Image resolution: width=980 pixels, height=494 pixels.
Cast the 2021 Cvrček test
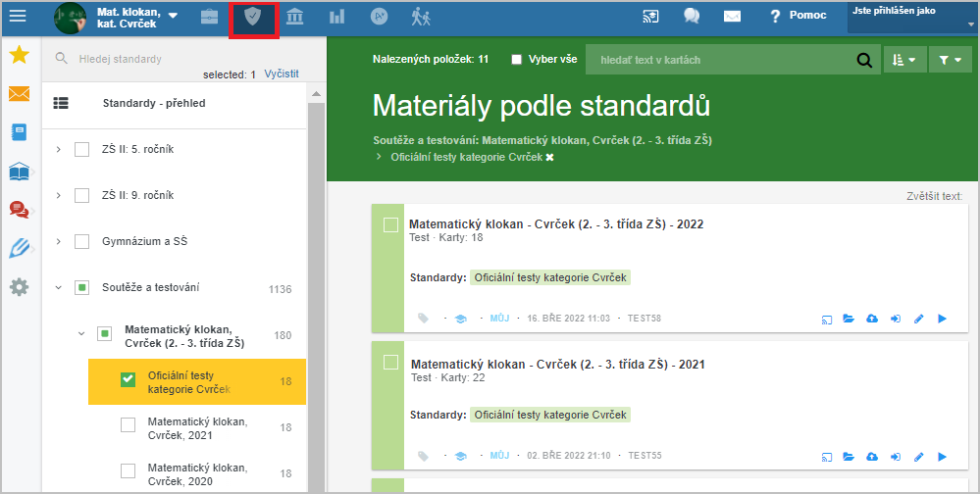click(x=826, y=457)
